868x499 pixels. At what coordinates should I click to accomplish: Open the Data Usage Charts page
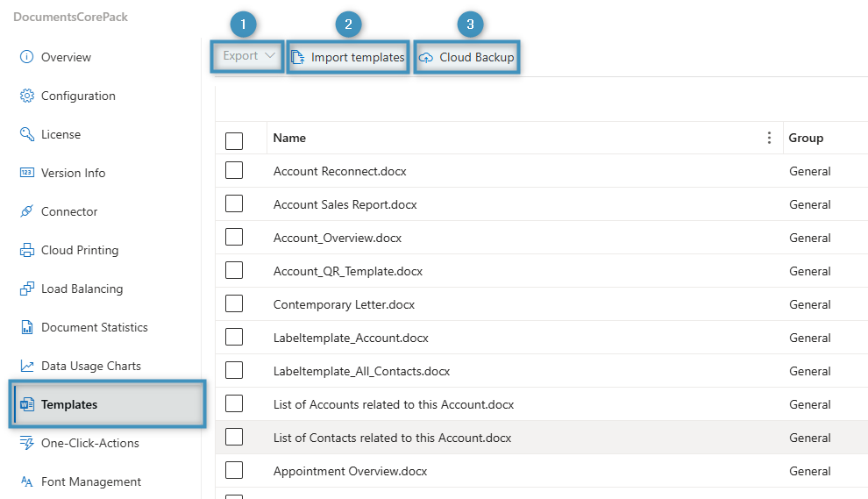(90, 366)
